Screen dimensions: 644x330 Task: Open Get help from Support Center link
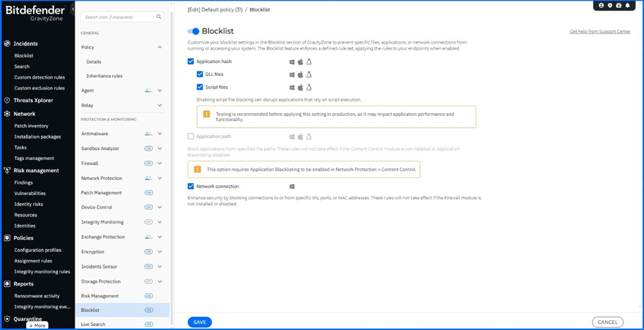tap(600, 32)
